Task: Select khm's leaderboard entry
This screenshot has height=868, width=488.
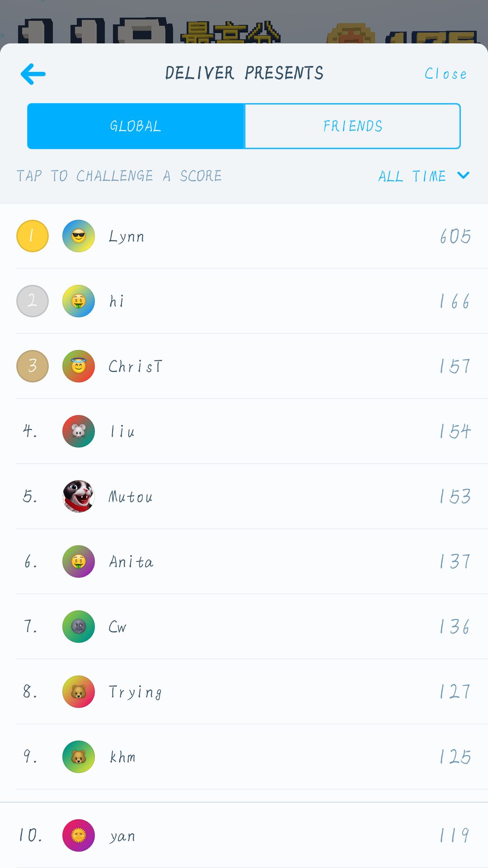Action: [x=244, y=757]
